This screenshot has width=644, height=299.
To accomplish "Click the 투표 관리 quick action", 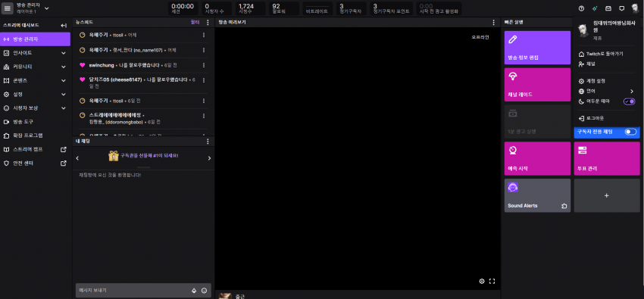I will [607, 158].
